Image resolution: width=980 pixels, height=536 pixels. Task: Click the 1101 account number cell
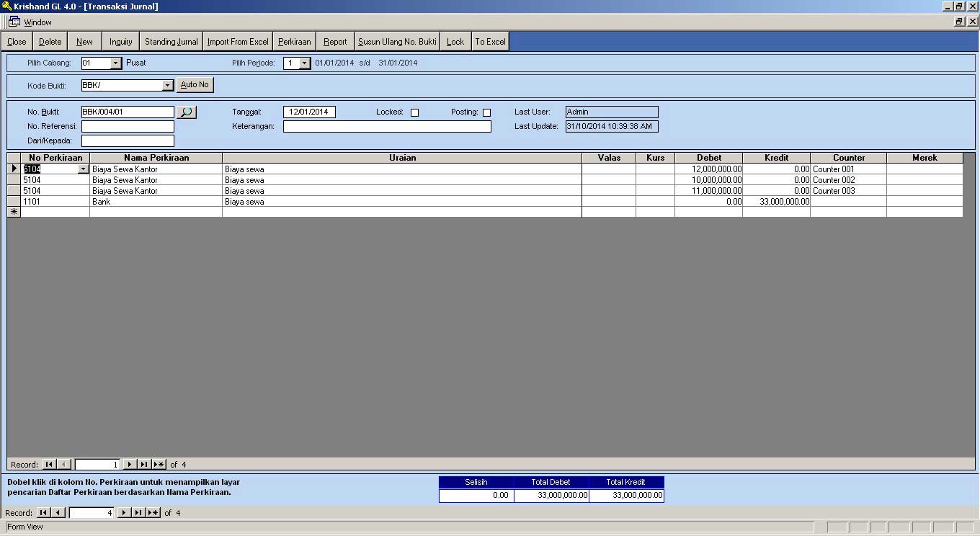coord(55,202)
